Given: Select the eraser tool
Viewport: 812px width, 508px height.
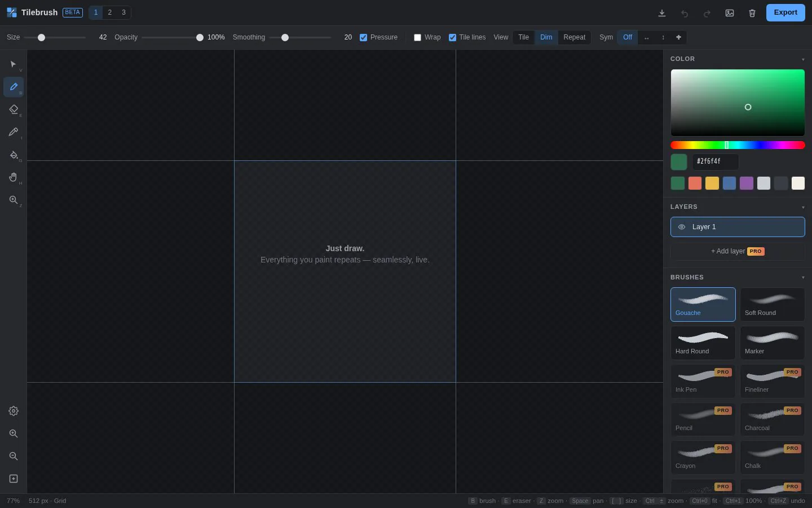Looking at the screenshot, I should (14, 110).
